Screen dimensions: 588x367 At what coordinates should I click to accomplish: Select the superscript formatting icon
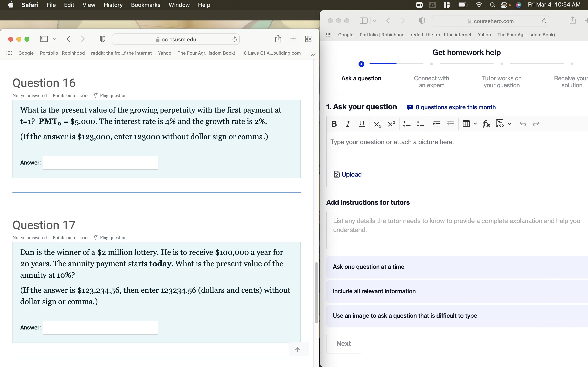point(391,124)
